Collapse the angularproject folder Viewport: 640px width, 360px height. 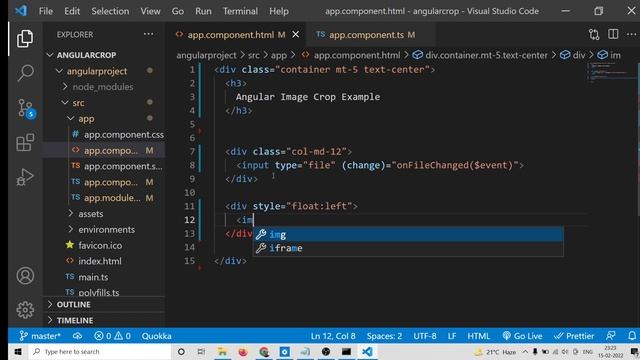pyautogui.click(x=104, y=71)
